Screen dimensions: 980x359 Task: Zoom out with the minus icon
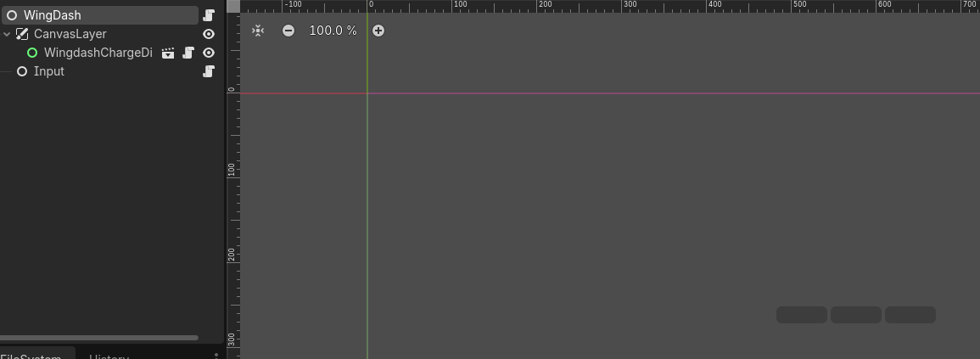[x=288, y=31]
